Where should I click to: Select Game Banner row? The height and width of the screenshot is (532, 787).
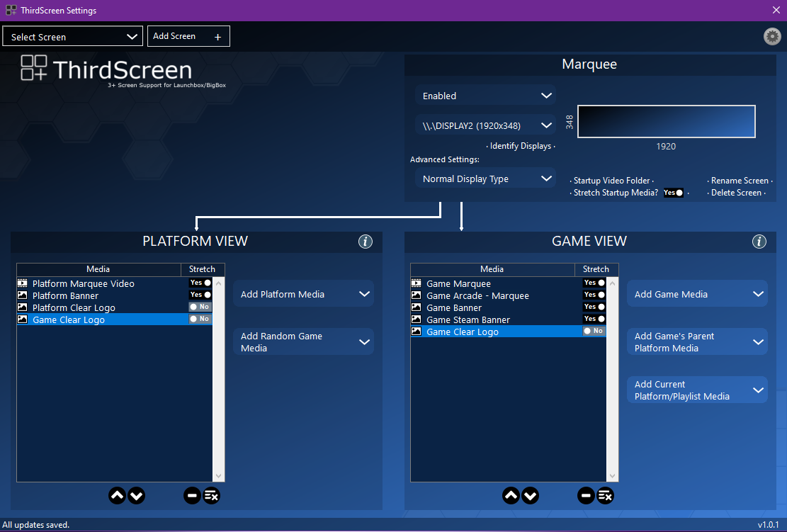pos(509,307)
